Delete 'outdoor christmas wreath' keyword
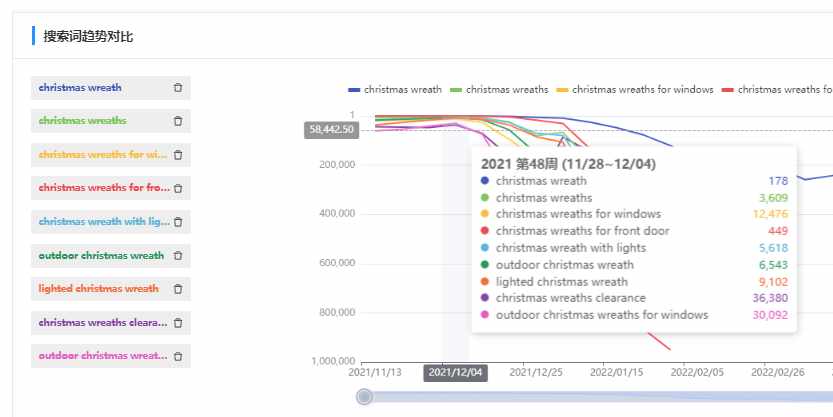 click(x=178, y=256)
